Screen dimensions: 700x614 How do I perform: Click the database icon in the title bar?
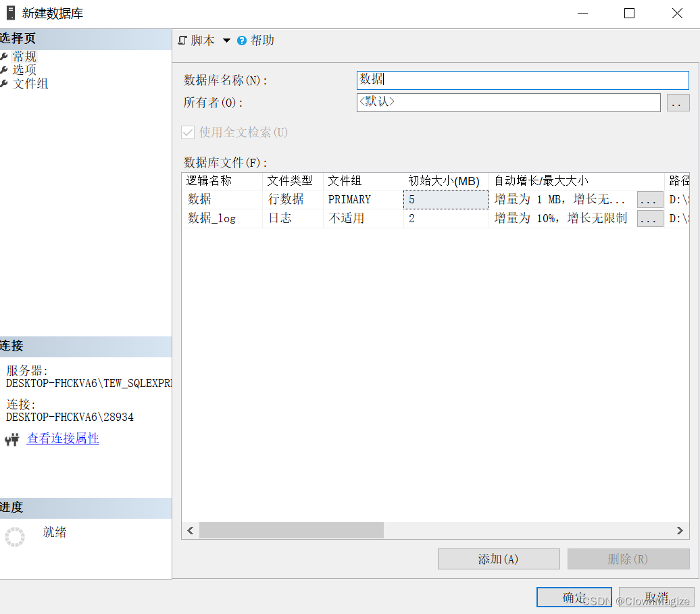tap(9, 13)
